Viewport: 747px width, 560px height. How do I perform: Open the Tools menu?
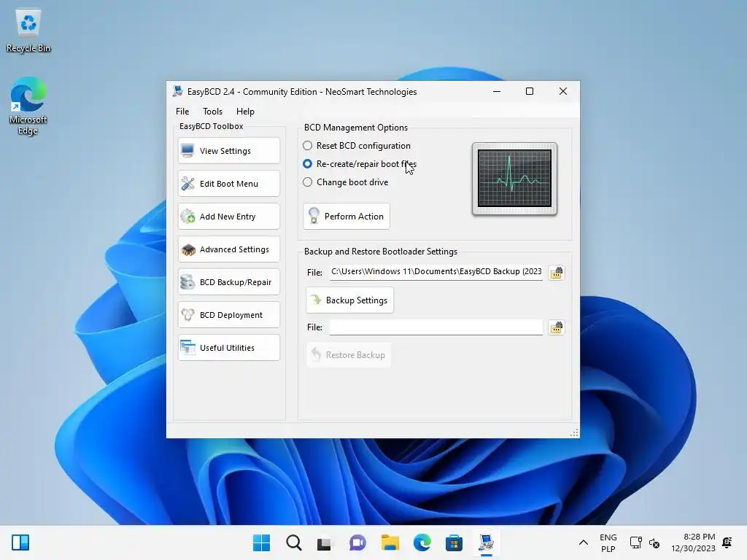(212, 112)
